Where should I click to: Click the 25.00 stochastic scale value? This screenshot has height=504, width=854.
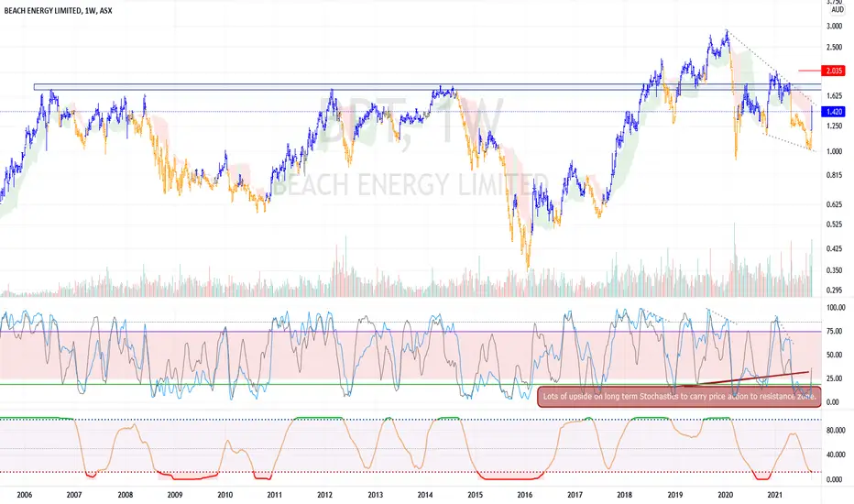(x=836, y=378)
